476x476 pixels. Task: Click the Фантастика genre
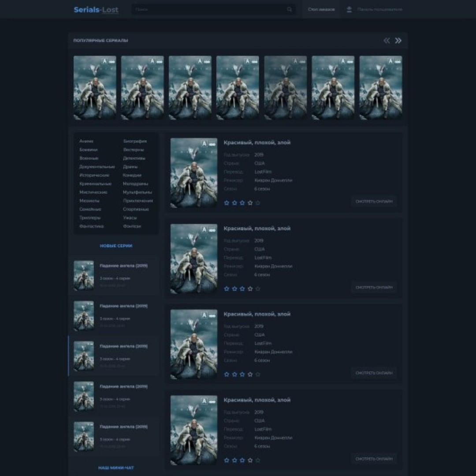91,226
